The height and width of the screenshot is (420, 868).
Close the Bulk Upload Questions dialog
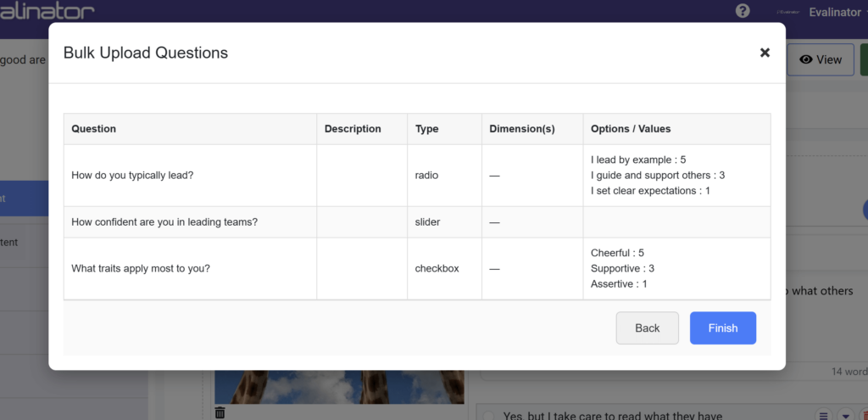pyautogui.click(x=765, y=53)
